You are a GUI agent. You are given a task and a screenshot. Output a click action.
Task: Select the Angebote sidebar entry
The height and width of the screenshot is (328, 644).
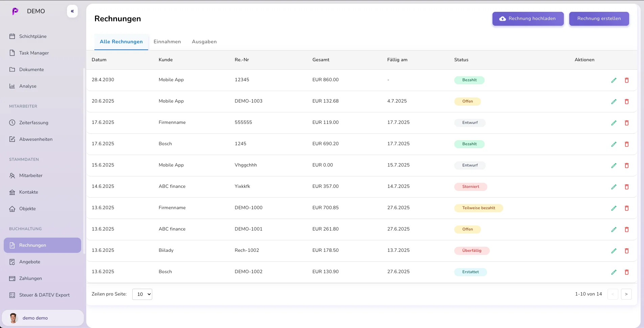coord(29,262)
